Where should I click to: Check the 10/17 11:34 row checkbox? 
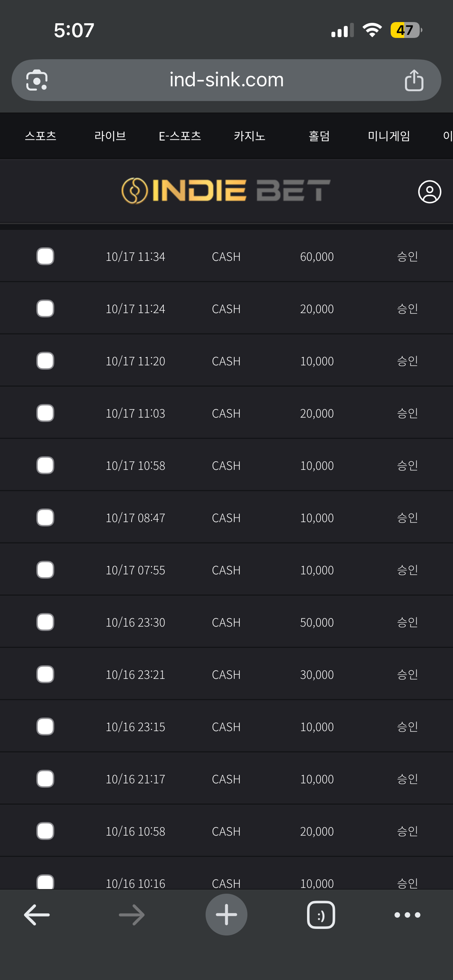pos(45,256)
